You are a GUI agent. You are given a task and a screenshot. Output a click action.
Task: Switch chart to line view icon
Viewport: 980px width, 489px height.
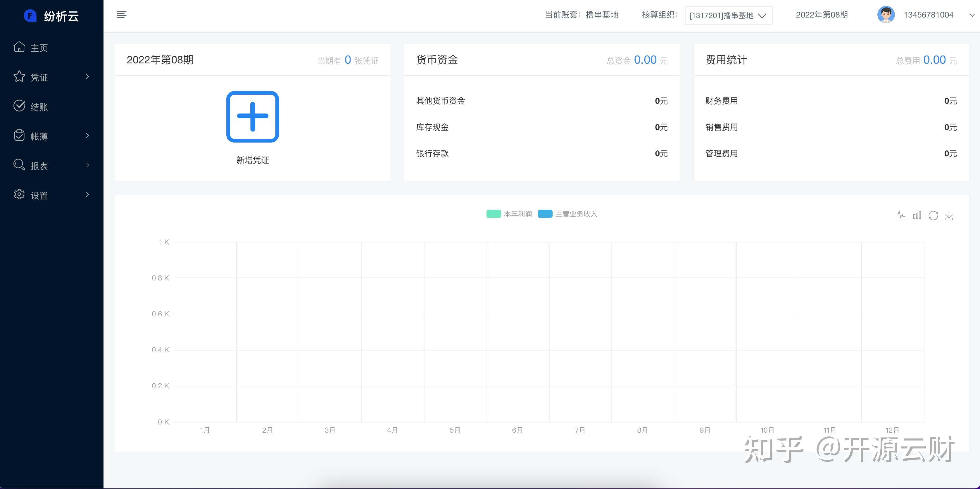click(900, 216)
